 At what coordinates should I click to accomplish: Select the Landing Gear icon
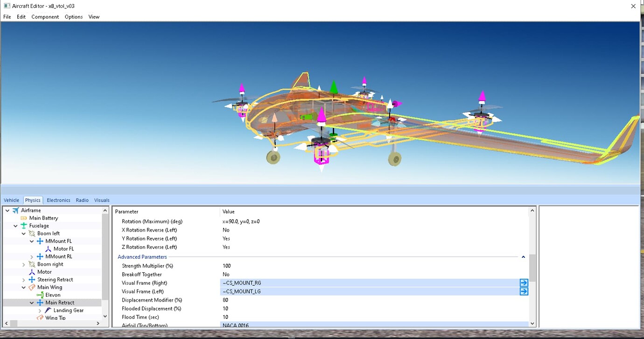click(47, 310)
